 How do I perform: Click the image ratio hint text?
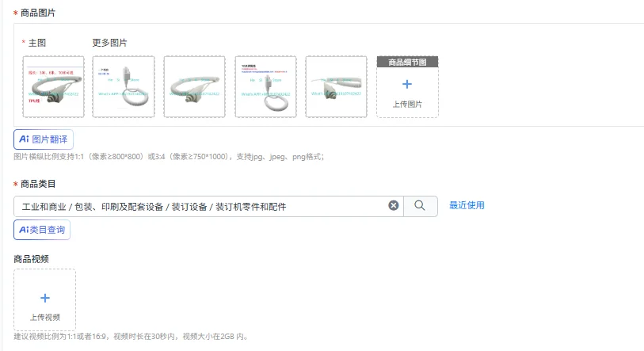[x=169, y=157]
